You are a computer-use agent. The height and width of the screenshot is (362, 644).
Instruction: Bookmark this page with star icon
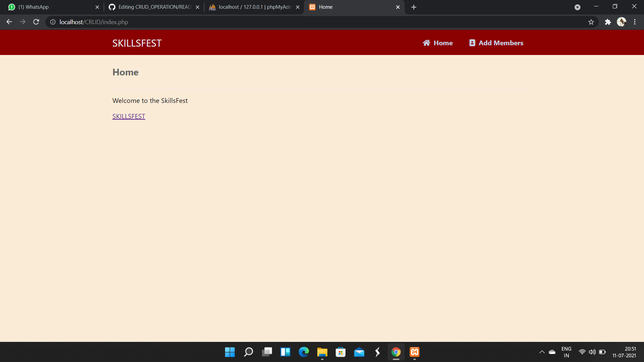pyautogui.click(x=591, y=22)
